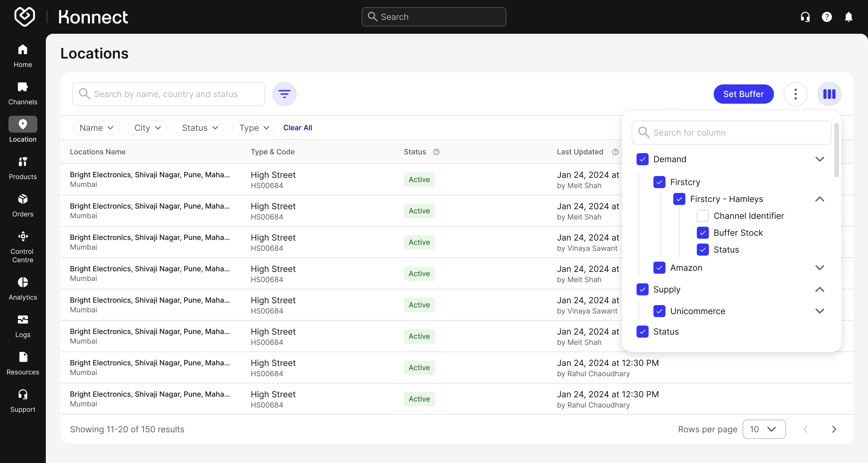Open the notifications bell
This screenshot has width=868, height=463.
click(x=848, y=17)
